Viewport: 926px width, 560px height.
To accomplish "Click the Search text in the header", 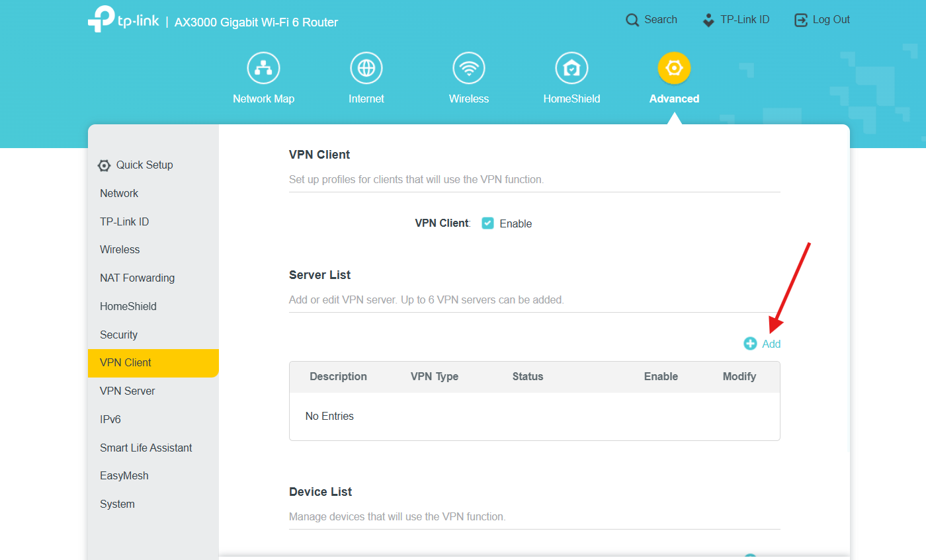I will click(x=661, y=20).
